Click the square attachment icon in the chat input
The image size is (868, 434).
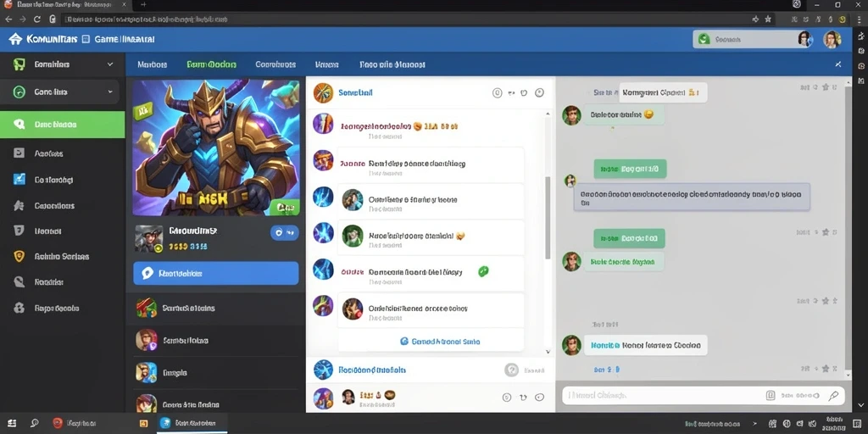(x=770, y=395)
